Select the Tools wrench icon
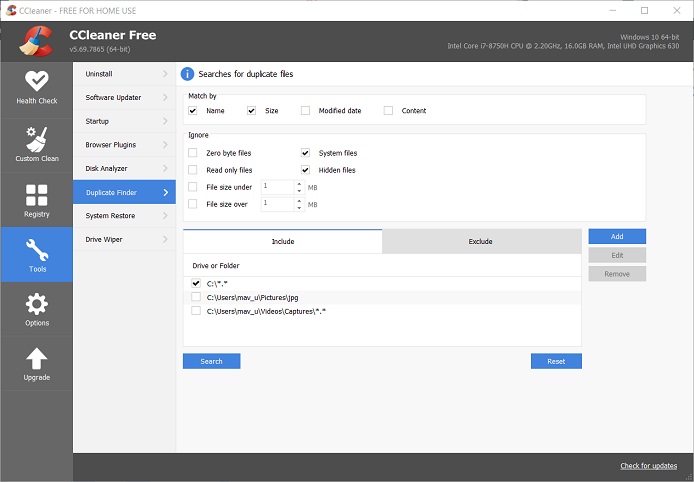This screenshot has width=694, height=482. click(x=37, y=250)
